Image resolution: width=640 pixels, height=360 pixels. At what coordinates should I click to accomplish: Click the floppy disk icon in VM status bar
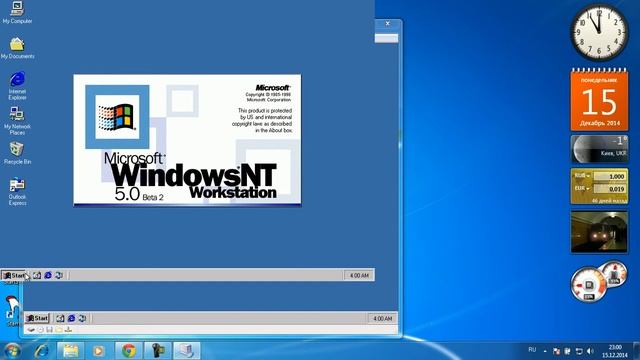49,329
